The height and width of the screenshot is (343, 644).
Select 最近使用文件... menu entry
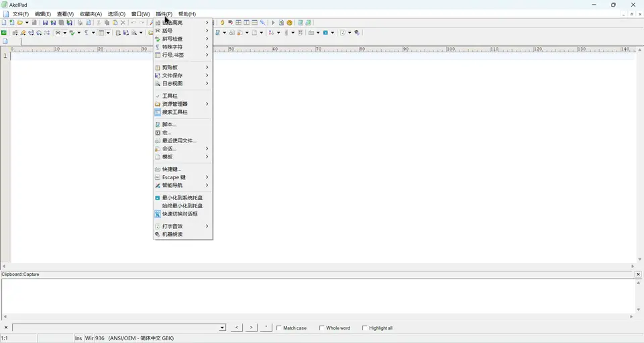179,141
